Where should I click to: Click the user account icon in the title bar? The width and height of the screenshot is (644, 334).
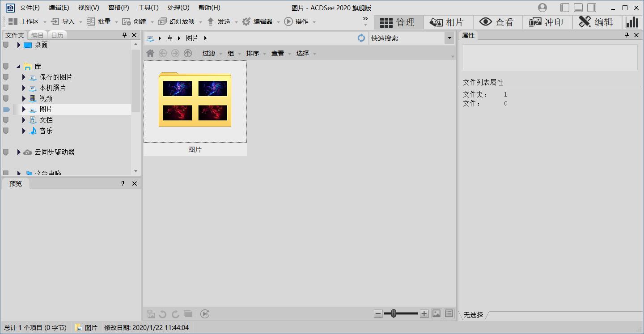click(x=542, y=8)
